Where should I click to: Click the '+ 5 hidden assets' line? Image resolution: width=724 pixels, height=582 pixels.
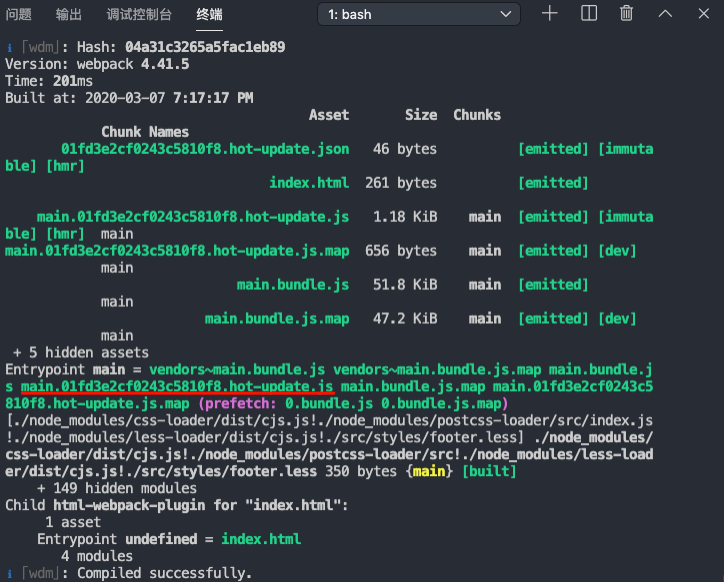[81, 353]
